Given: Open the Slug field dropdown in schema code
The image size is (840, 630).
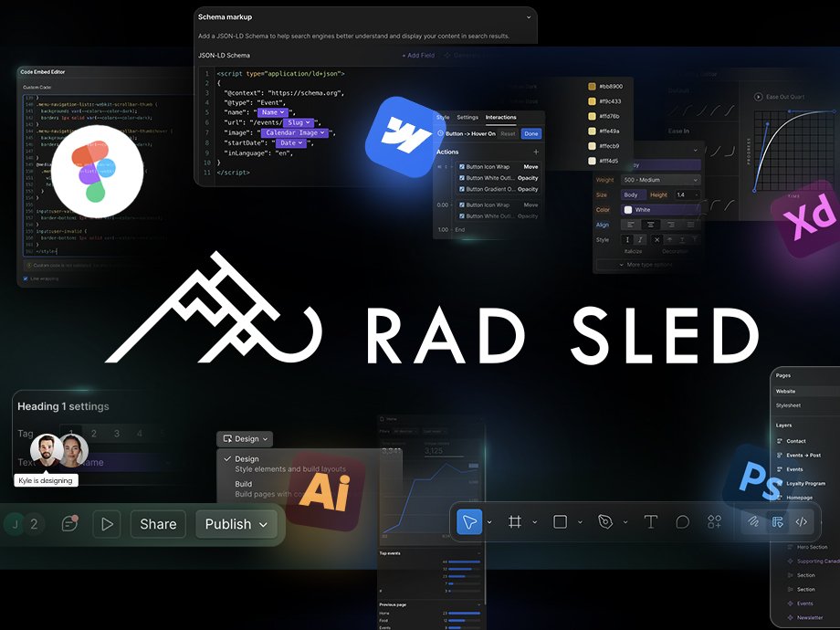Looking at the screenshot, I should pos(299,122).
